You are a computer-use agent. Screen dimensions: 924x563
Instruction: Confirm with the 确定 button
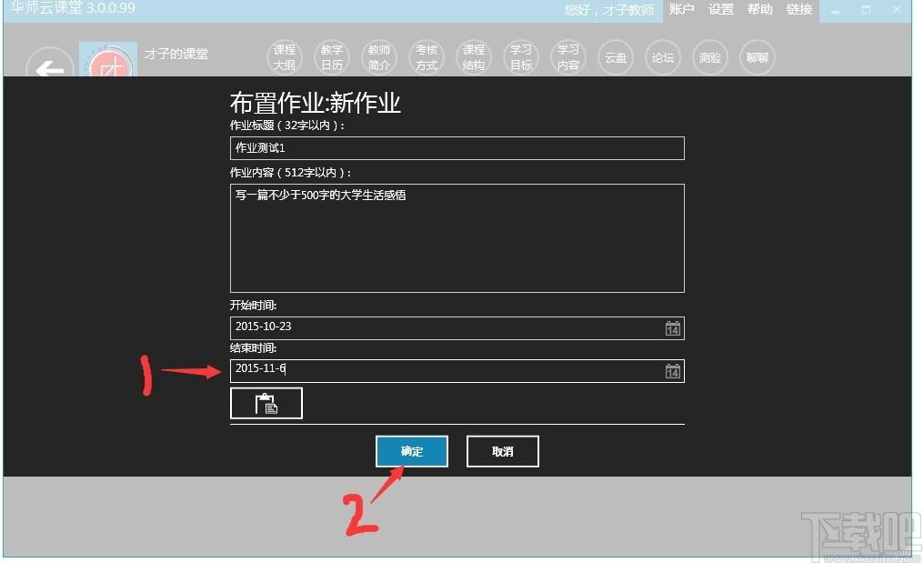tap(412, 451)
